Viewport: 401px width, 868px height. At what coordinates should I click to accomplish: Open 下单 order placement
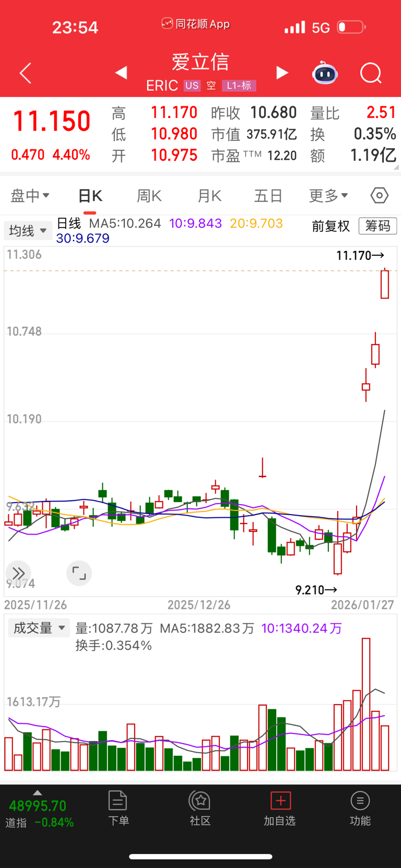click(x=118, y=808)
